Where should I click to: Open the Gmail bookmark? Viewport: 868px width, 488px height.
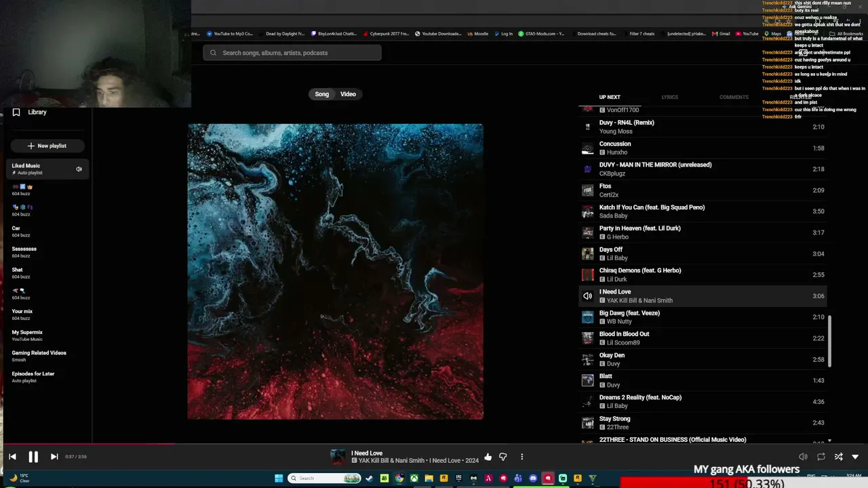(x=721, y=34)
